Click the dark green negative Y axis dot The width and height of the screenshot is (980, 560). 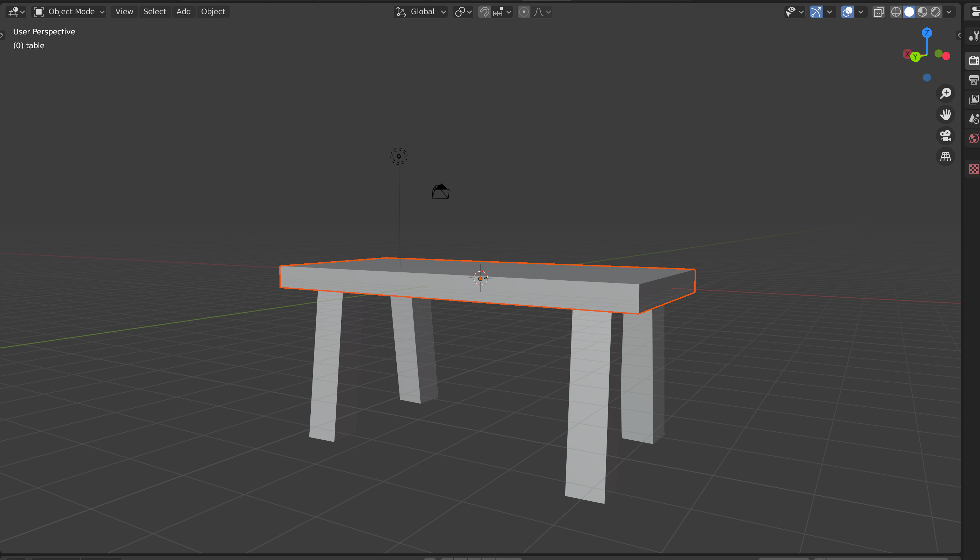tap(938, 53)
